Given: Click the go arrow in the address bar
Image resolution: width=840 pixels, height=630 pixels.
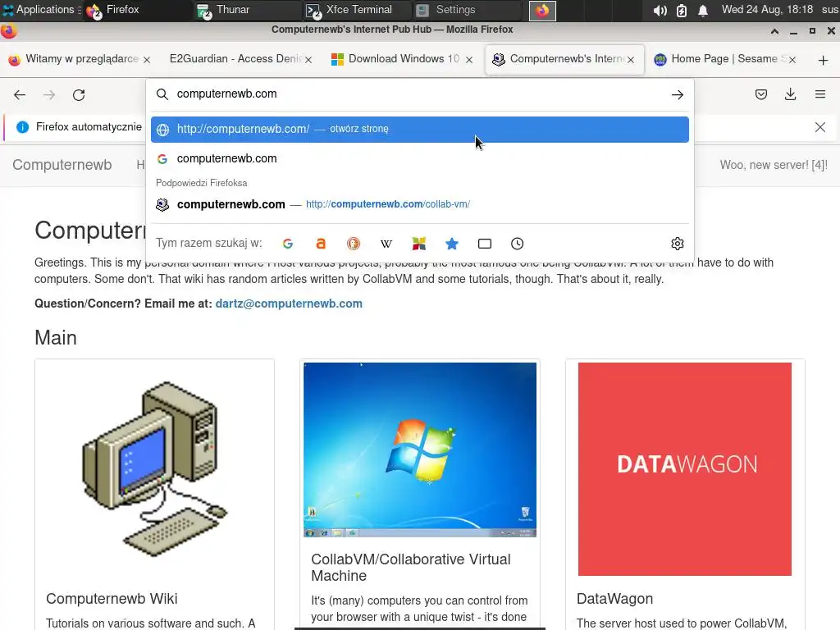Looking at the screenshot, I should pyautogui.click(x=677, y=95).
